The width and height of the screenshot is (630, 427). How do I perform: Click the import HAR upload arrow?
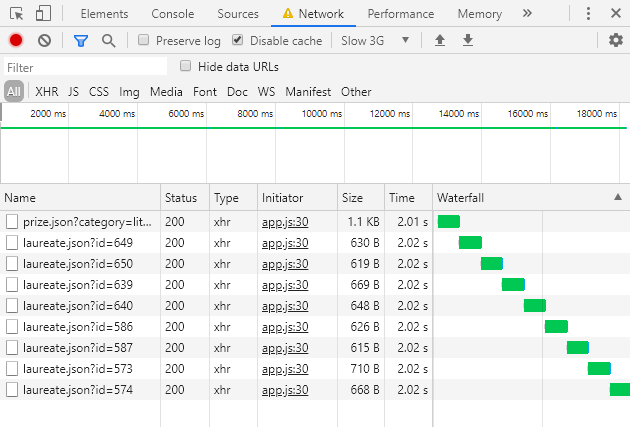click(440, 40)
